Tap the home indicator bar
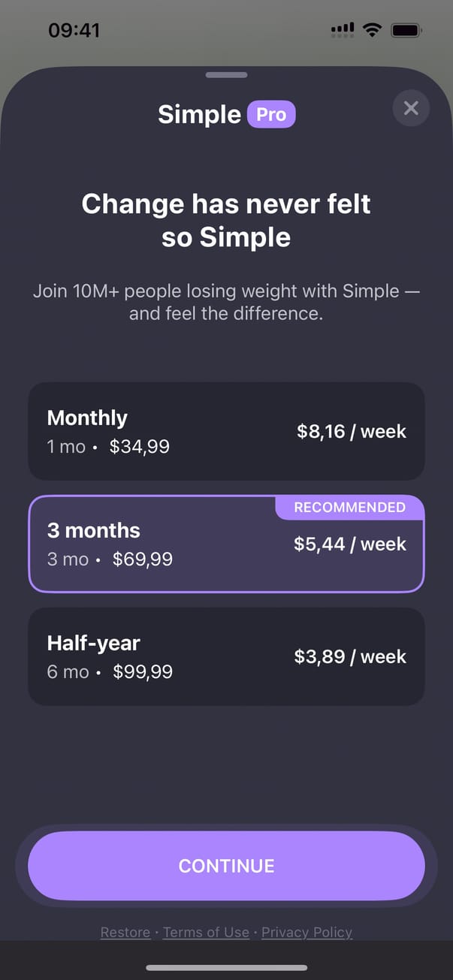 coord(226,968)
